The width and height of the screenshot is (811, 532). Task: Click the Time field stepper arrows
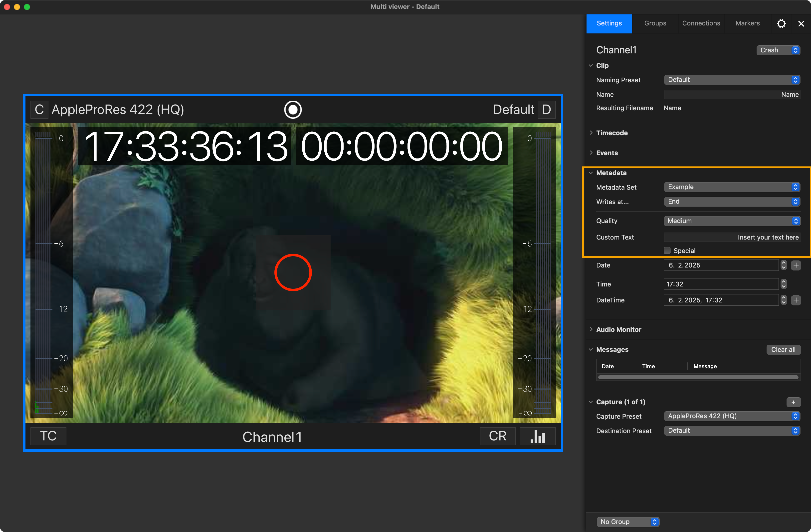[x=783, y=284]
